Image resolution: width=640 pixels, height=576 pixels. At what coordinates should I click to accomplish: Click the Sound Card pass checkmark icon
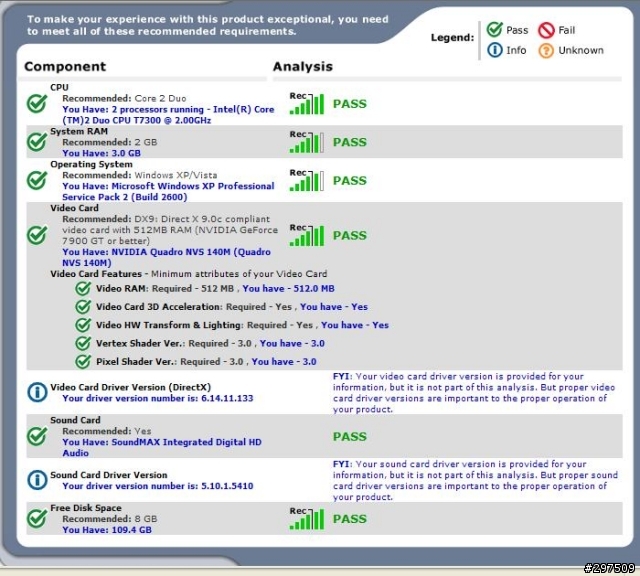point(37,436)
